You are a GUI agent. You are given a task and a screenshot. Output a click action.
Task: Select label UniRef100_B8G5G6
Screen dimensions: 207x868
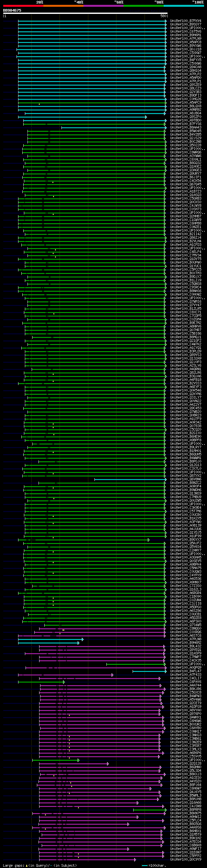tap(185, 824)
